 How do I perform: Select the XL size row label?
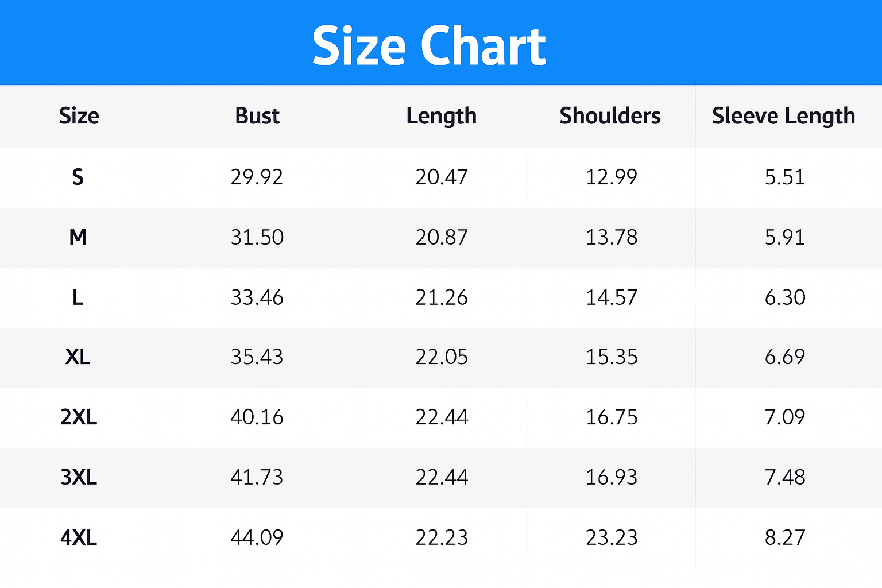pos(78,357)
